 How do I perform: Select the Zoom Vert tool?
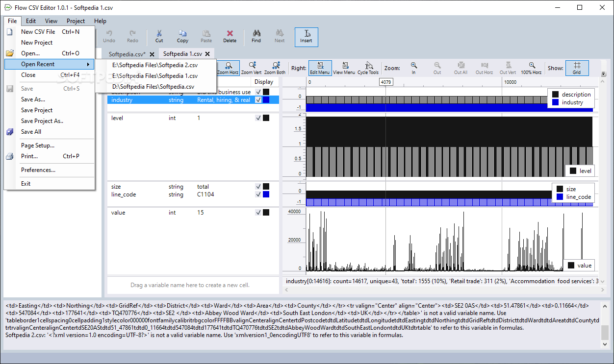click(x=252, y=68)
